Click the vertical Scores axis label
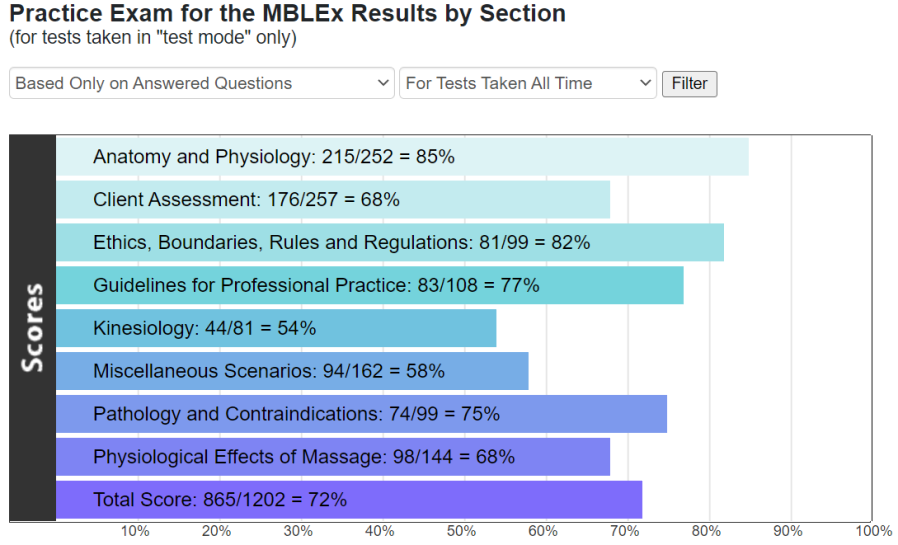 (32, 328)
